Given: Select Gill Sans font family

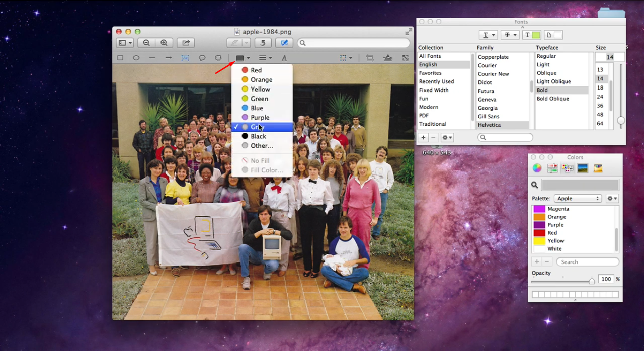Looking at the screenshot, I should tap(503, 116).
